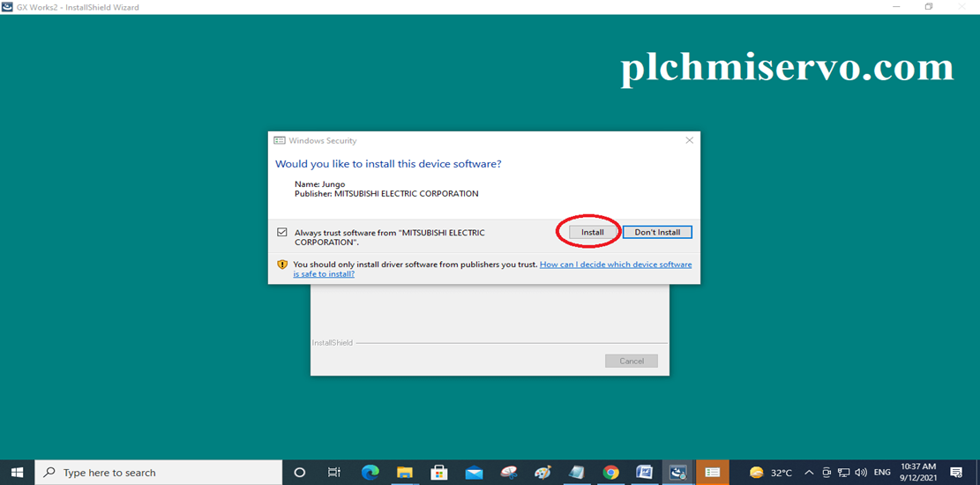Click the ENG language indicator
The image size is (980, 485).
882,473
